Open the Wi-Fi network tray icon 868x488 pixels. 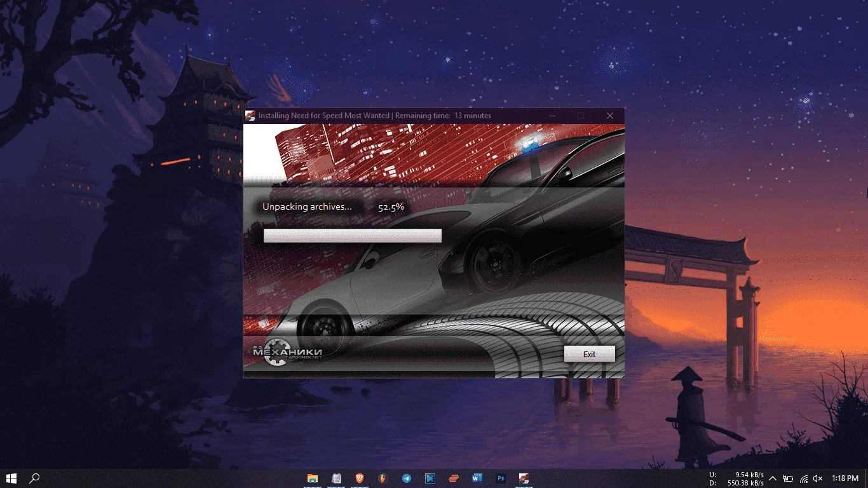point(804,478)
